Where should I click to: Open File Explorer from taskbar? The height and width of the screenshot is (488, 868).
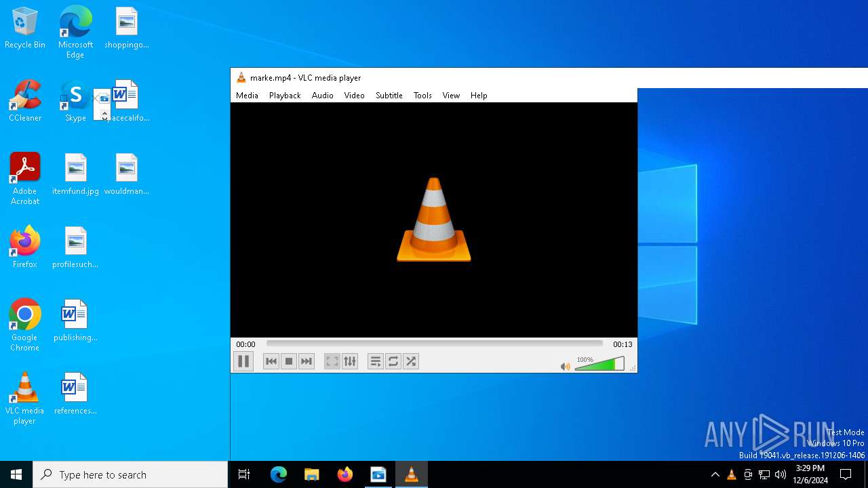(311, 474)
